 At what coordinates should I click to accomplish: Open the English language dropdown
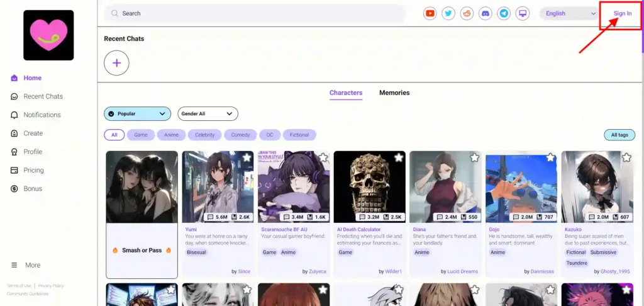click(570, 13)
